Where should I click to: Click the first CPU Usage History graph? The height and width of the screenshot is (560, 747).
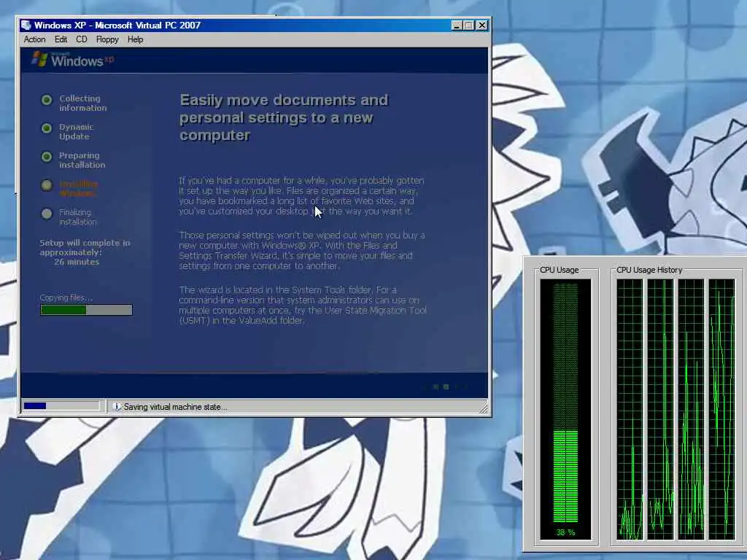click(630, 410)
